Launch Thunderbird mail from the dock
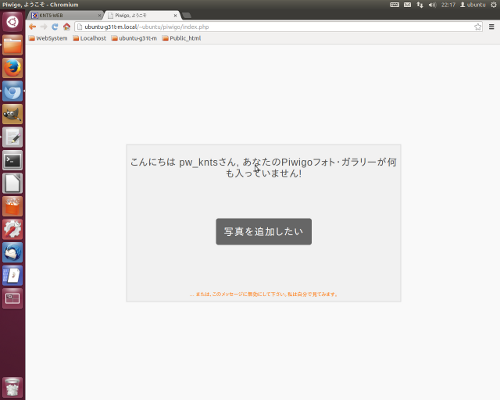500x400 pixels. pyautogui.click(x=13, y=252)
